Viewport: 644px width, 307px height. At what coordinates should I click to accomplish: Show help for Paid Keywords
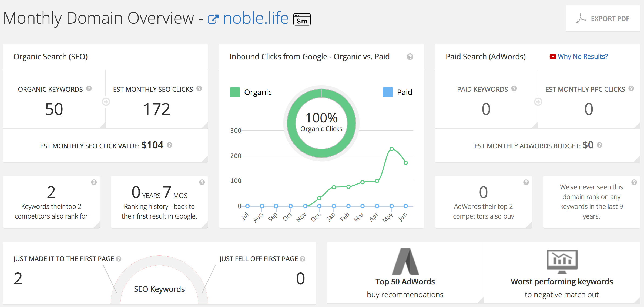click(x=514, y=88)
